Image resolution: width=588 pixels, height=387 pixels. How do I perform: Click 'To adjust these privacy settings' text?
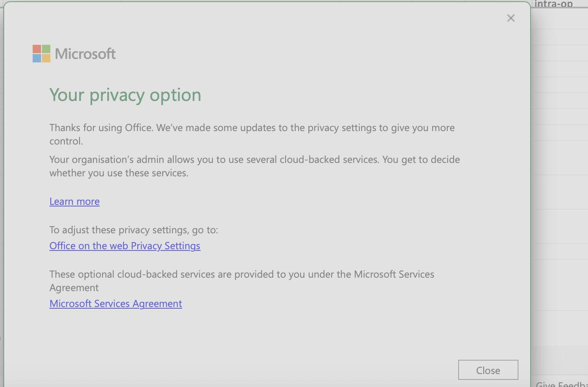click(x=134, y=230)
